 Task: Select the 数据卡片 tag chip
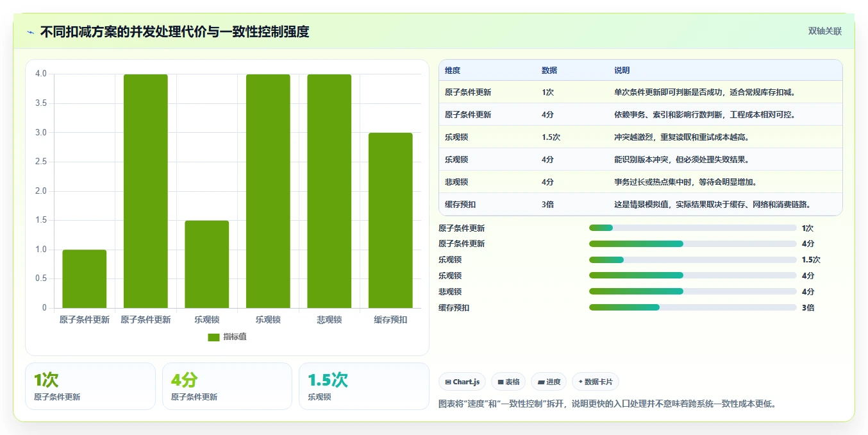596,382
